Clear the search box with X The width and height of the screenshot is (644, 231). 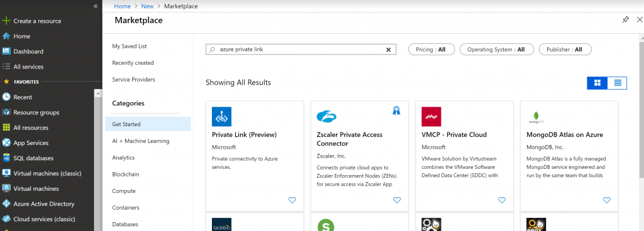pos(388,50)
